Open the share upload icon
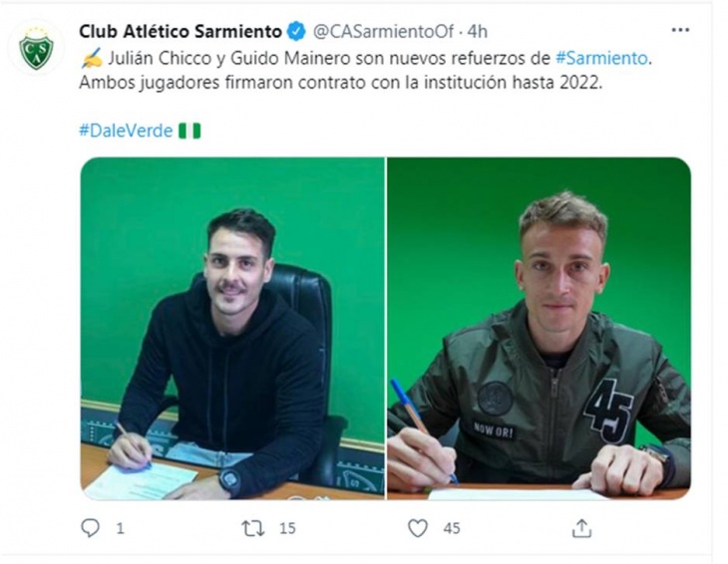Image resolution: width=728 pixels, height=564 pixels. [x=581, y=528]
